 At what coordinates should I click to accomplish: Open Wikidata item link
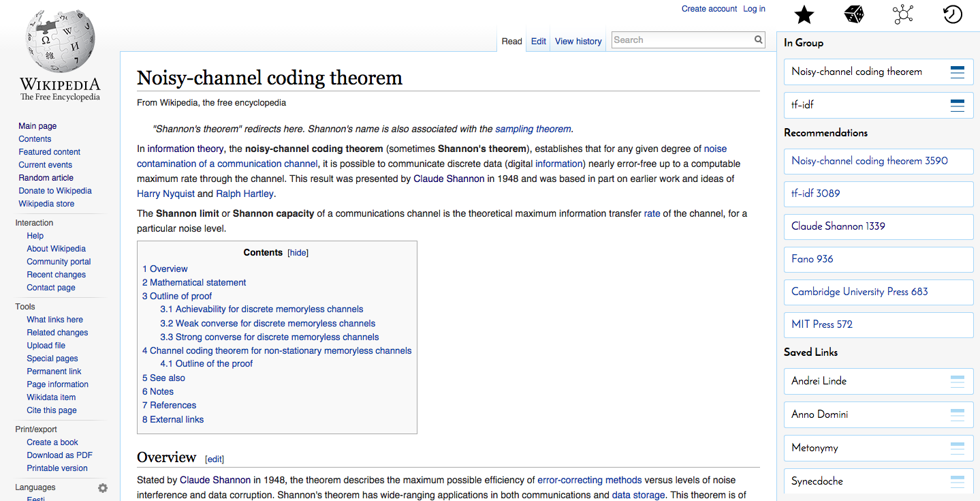pyautogui.click(x=51, y=397)
